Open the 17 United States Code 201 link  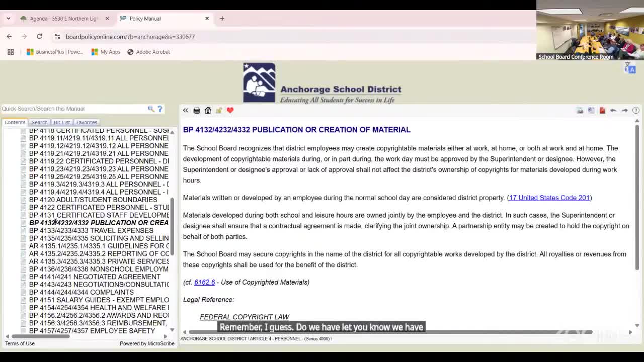point(549,198)
